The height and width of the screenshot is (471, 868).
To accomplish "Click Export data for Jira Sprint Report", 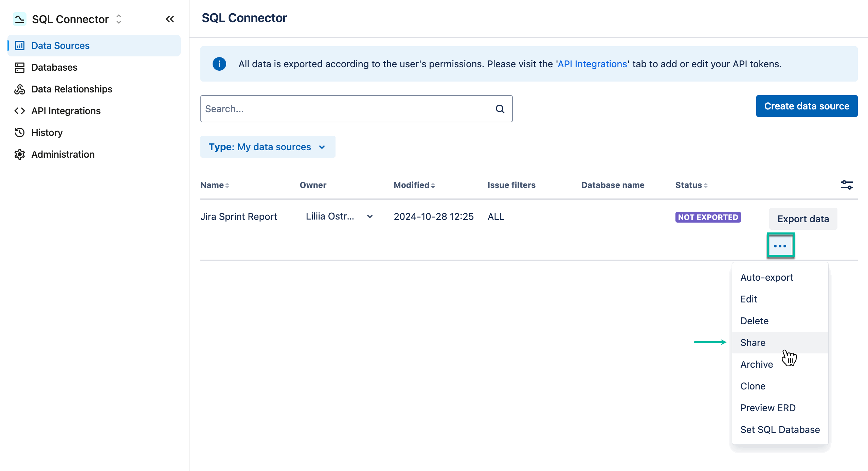I will pyautogui.click(x=803, y=219).
